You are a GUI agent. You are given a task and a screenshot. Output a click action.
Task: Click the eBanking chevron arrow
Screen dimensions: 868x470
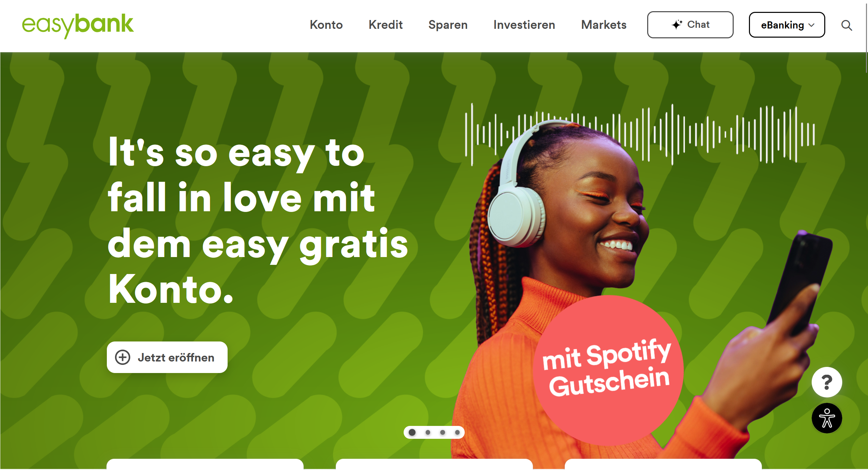click(811, 25)
